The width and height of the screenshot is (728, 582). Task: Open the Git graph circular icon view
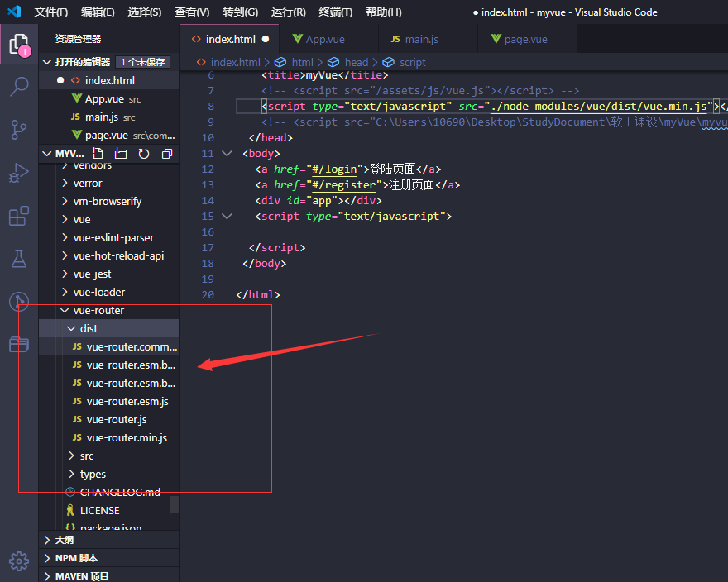[x=19, y=301]
